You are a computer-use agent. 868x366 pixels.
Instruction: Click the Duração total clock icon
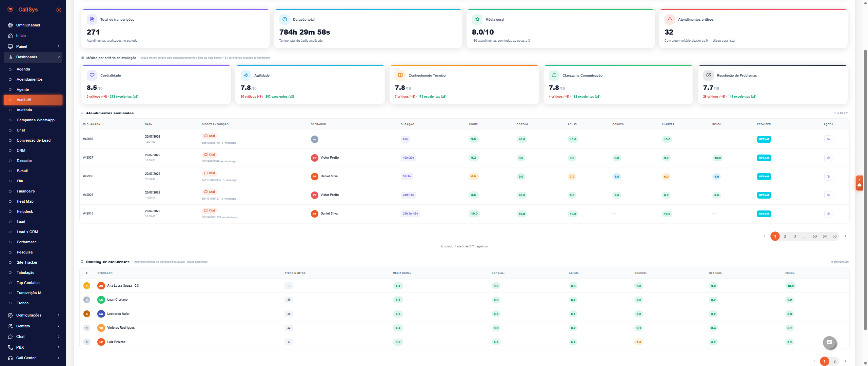point(284,19)
